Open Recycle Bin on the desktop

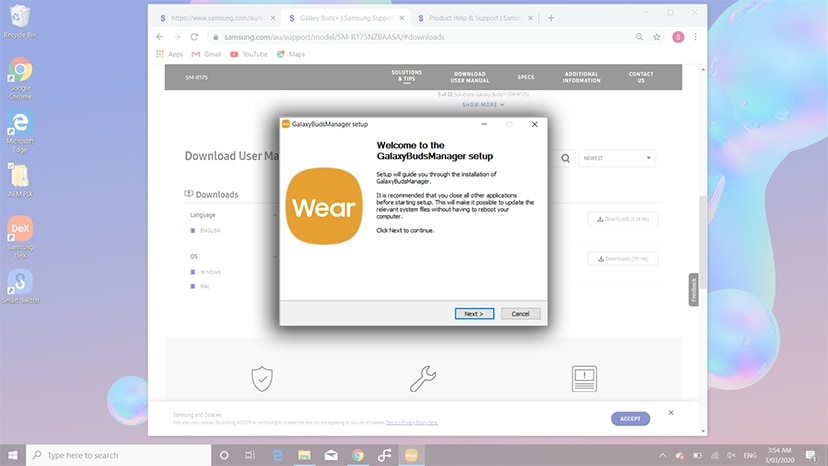20,21
